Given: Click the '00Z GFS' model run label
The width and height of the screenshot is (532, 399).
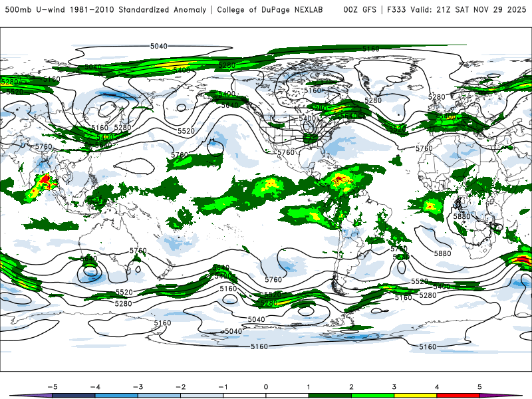Looking at the screenshot, I should [360, 9].
